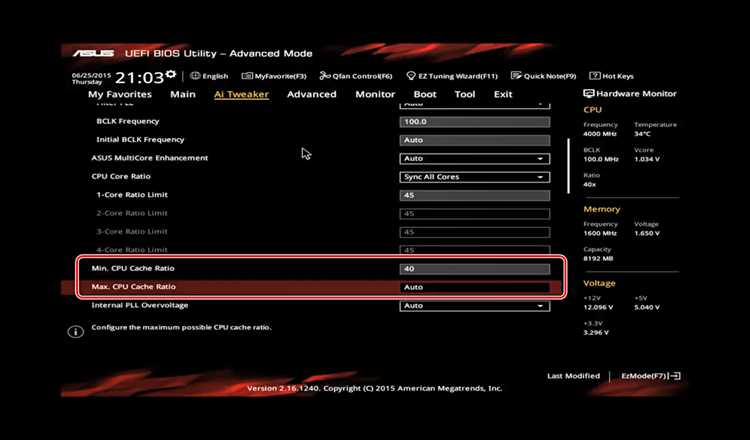The image size is (750, 440).
Task: Expand the ASUS MultiCore Enhancement dropdown
Action: point(474,158)
